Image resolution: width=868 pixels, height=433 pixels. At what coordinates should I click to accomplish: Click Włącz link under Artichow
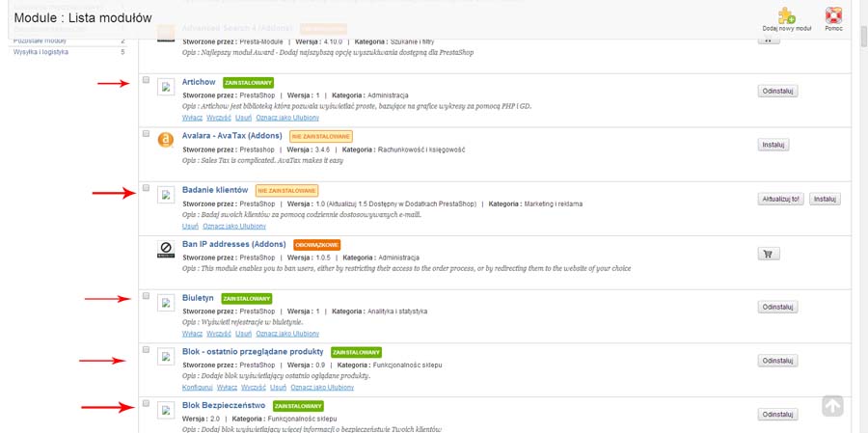click(192, 118)
